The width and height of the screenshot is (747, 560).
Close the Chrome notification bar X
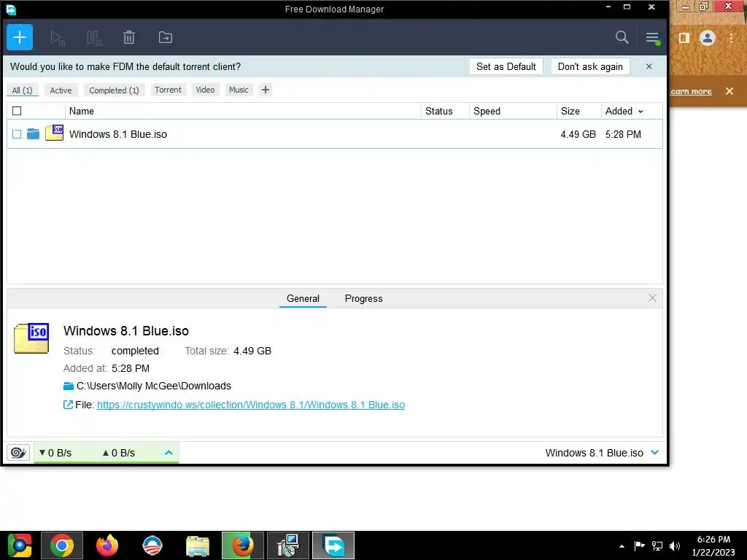[729, 91]
